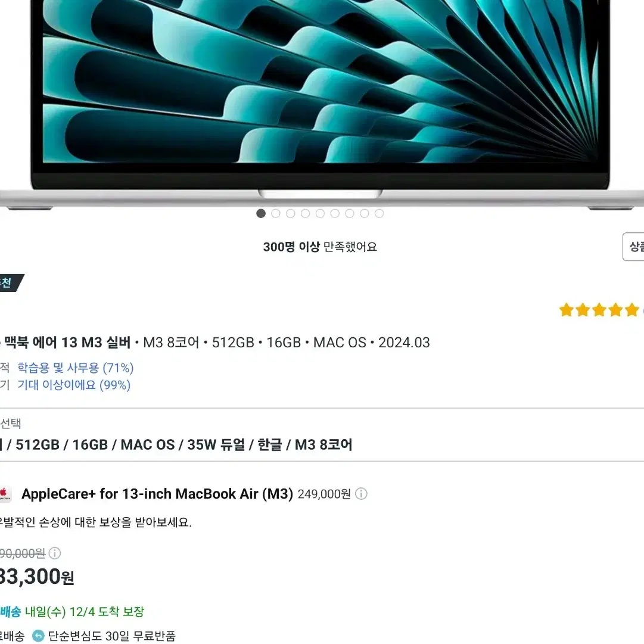
Task: Click info icon beside AppleCare+ 249,000원 price
Action: point(361,494)
